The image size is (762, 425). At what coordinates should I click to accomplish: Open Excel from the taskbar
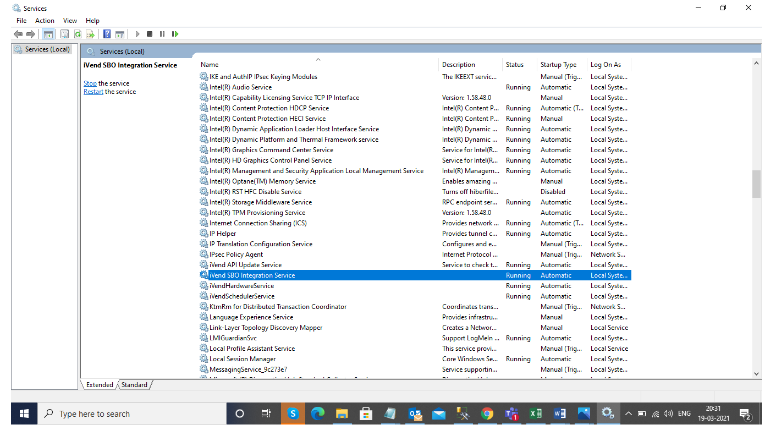(536, 414)
